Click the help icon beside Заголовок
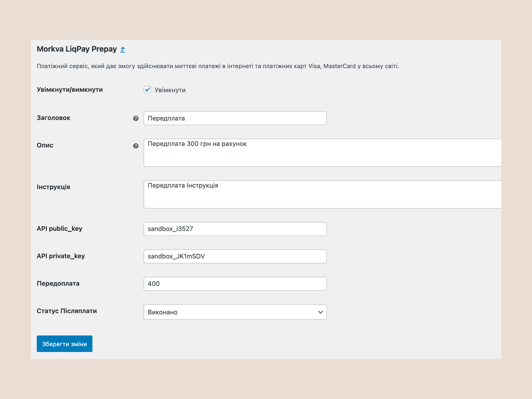532x399 pixels. point(136,118)
